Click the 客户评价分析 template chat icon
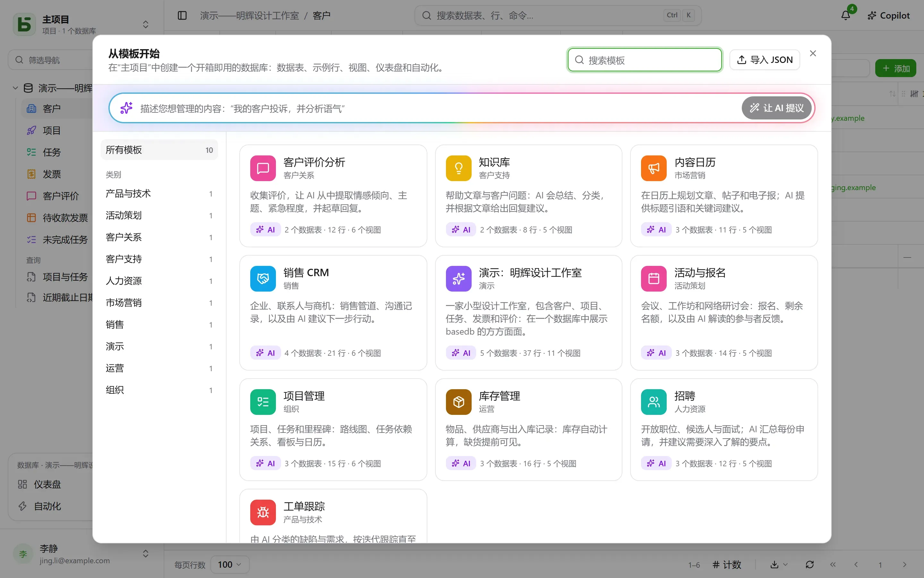This screenshot has height=578, width=924. click(263, 168)
